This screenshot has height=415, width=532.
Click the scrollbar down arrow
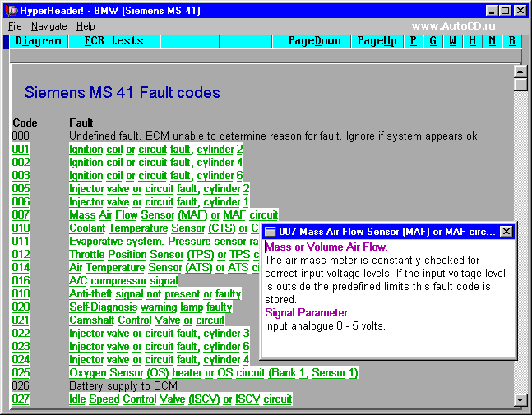click(520, 399)
